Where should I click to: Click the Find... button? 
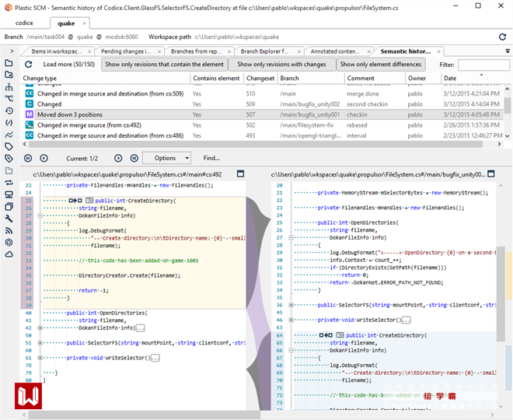pyautogui.click(x=211, y=158)
